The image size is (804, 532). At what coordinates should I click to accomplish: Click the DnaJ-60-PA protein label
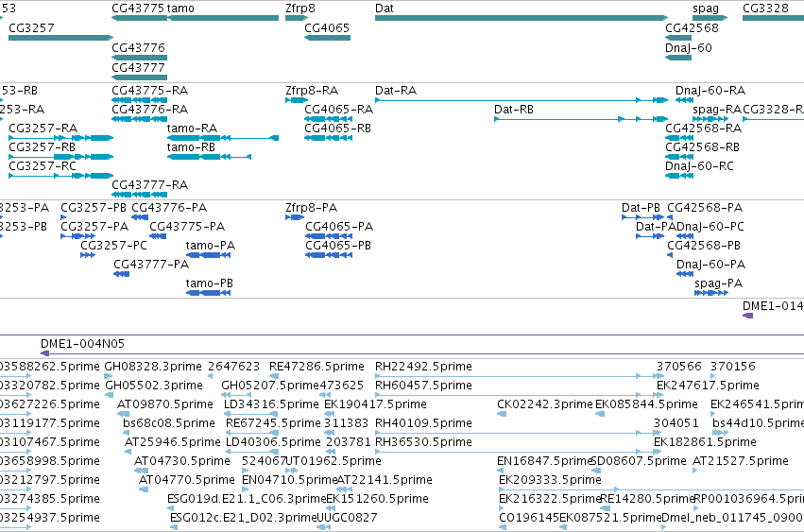coord(710,265)
